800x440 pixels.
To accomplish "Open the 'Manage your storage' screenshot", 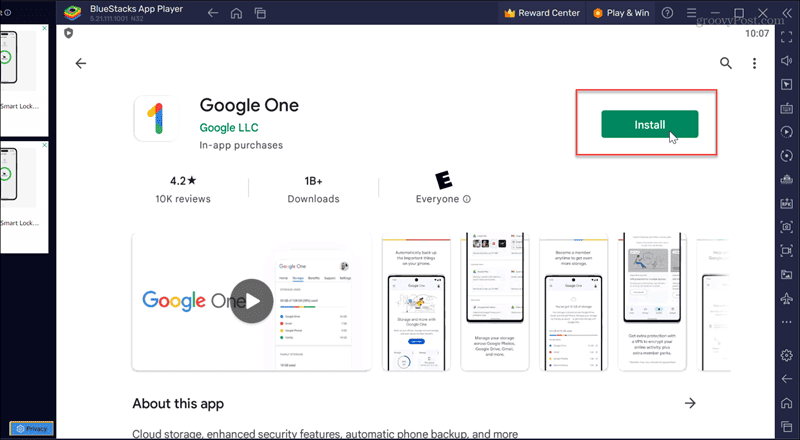I will pyautogui.click(x=495, y=302).
